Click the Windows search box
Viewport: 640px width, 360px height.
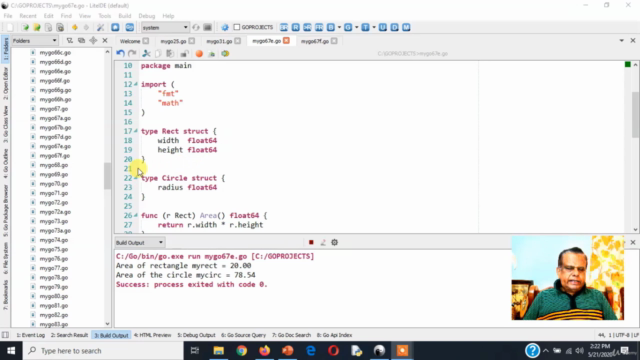[103, 351]
